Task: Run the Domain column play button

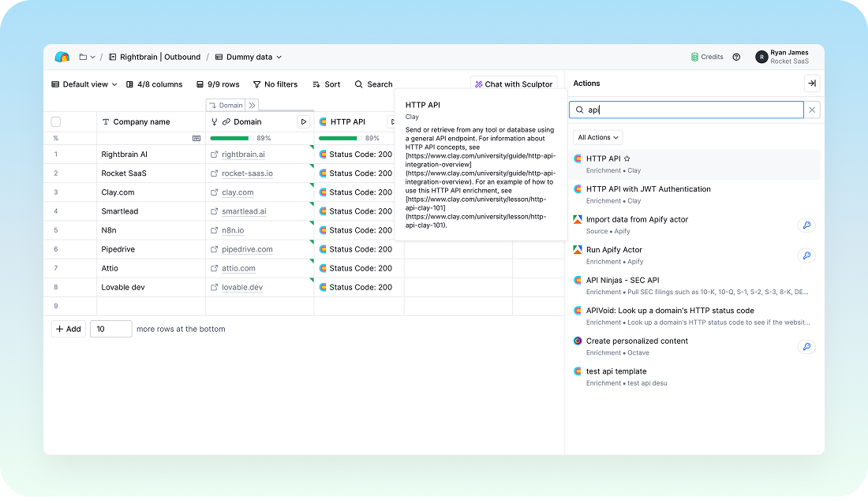Action: click(303, 122)
